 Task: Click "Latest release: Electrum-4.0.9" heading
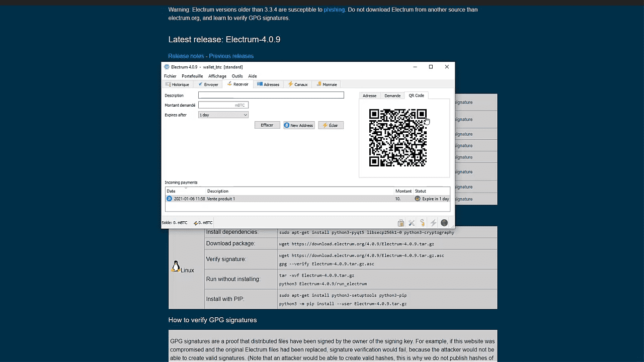pyautogui.click(x=224, y=39)
